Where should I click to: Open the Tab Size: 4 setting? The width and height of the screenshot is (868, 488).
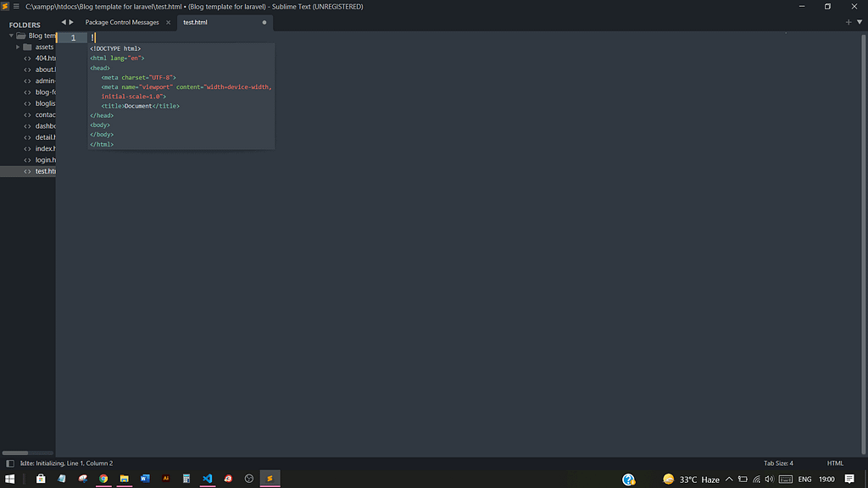point(777,463)
